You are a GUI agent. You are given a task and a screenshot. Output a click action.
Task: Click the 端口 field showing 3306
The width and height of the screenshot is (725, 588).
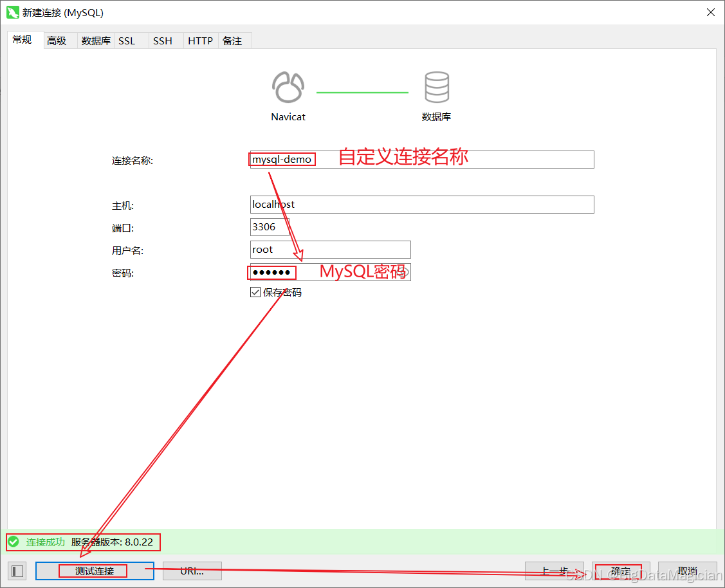pos(270,227)
